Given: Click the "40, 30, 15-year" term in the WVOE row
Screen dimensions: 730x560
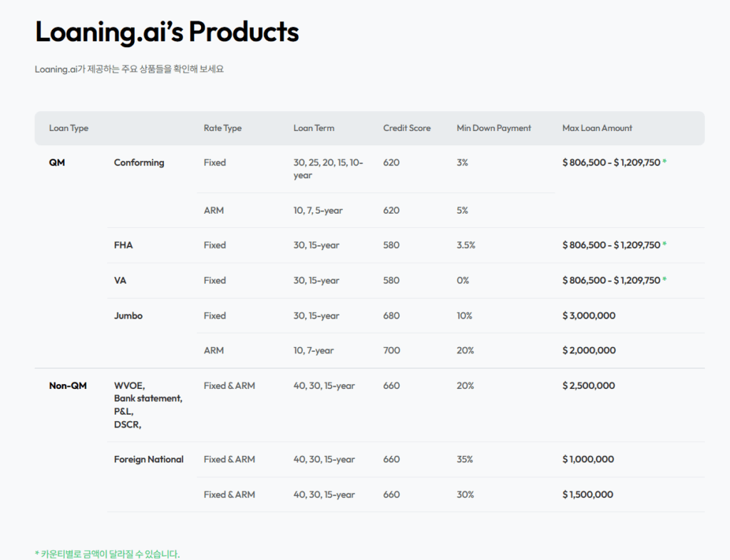Looking at the screenshot, I should point(324,386).
